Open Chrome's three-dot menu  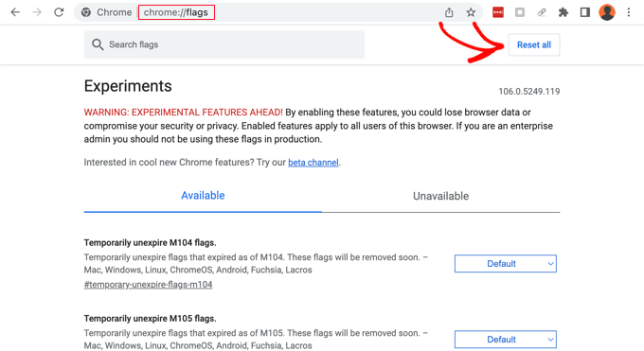(x=629, y=12)
